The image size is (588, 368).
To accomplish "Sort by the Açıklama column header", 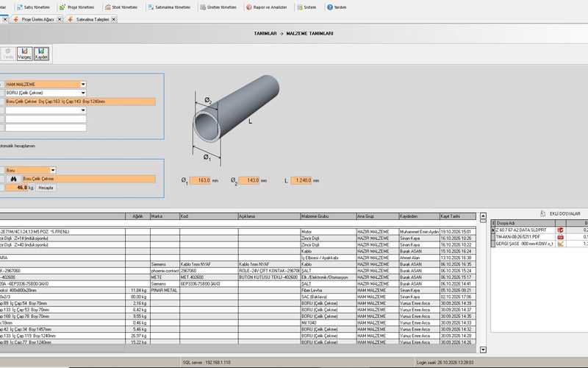I will (269, 216).
